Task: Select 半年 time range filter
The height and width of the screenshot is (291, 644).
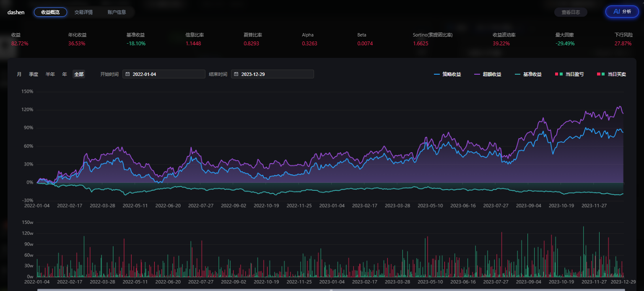Action: (x=50, y=74)
